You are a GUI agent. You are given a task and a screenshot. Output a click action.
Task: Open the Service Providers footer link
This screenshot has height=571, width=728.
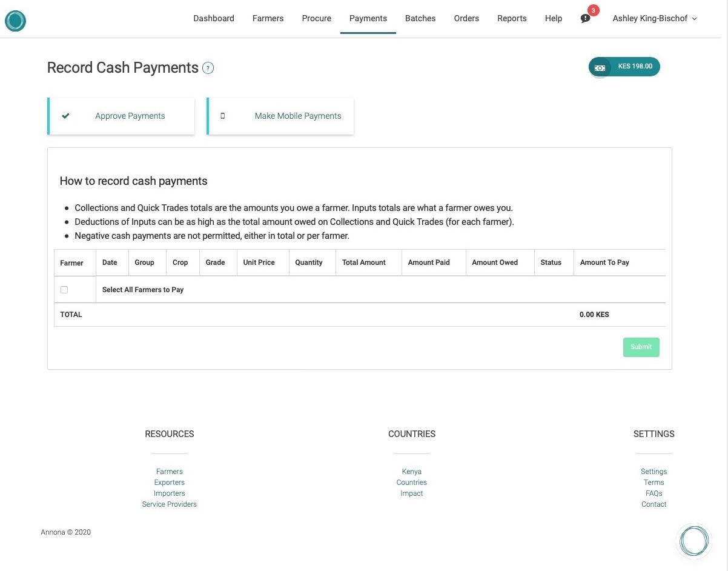coord(169,504)
